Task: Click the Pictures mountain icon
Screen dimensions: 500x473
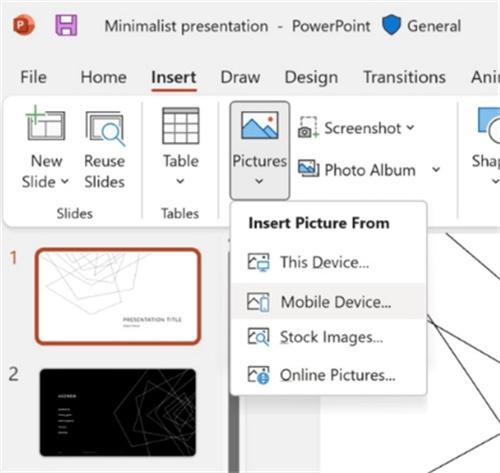Action: (x=260, y=125)
